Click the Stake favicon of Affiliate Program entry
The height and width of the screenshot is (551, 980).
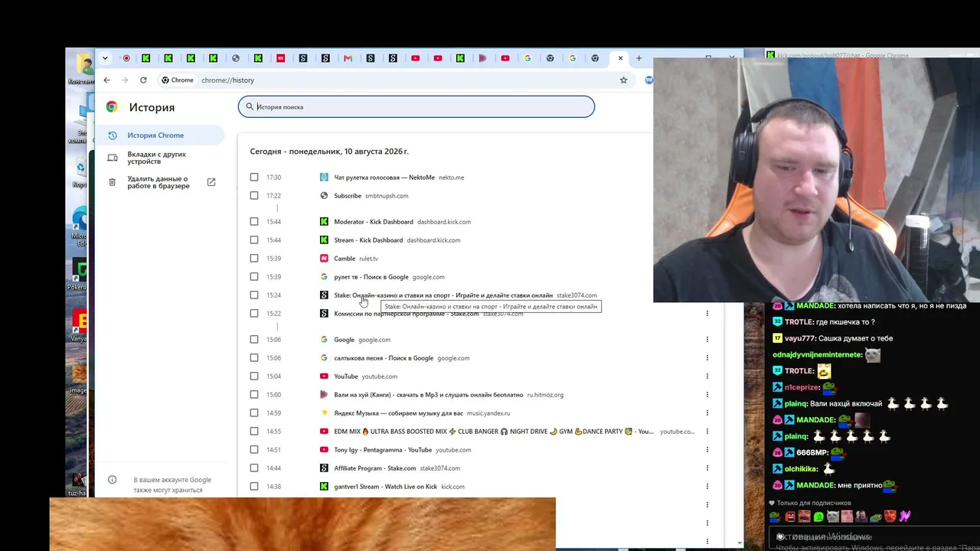[x=324, y=468]
